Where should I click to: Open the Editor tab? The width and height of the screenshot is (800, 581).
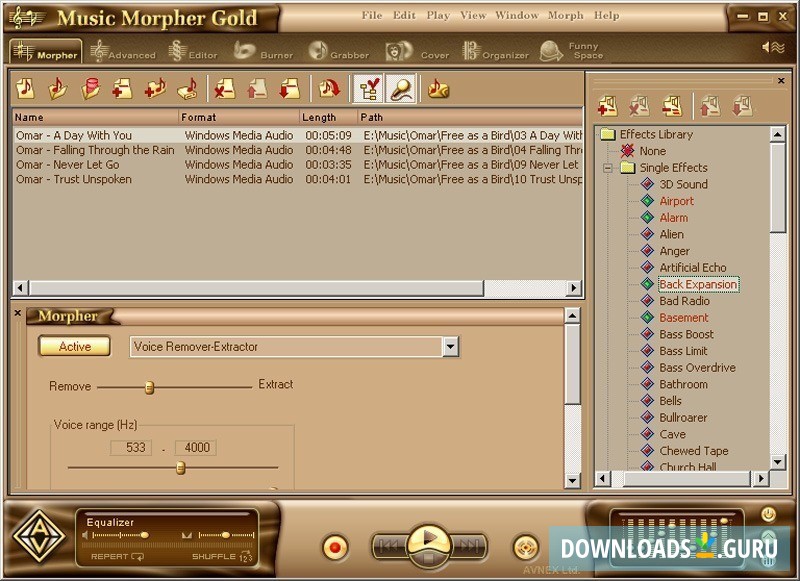click(193, 52)
